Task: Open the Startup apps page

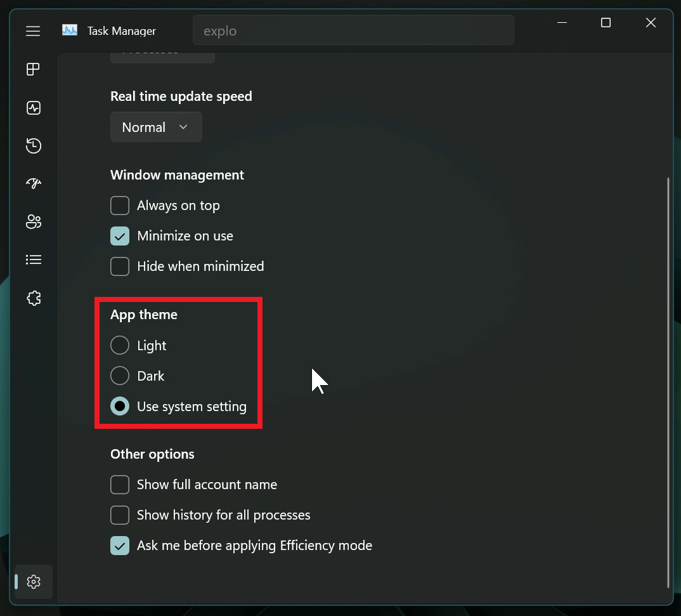Action: [x=33, y=183]
